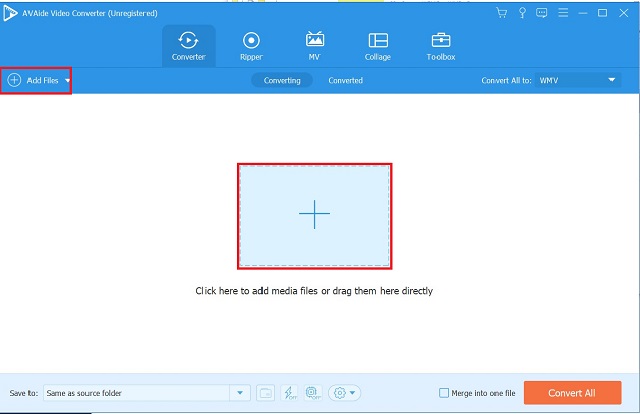
Task: Toggle the lightning hardware acceleration icon
Action: click(289, 393)
